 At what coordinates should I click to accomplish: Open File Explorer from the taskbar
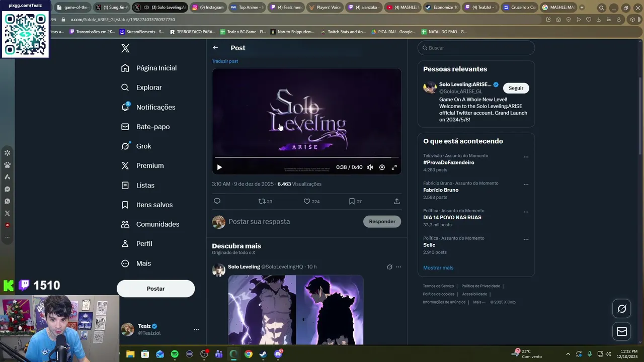pyautogui.click(x=130, y=354)
